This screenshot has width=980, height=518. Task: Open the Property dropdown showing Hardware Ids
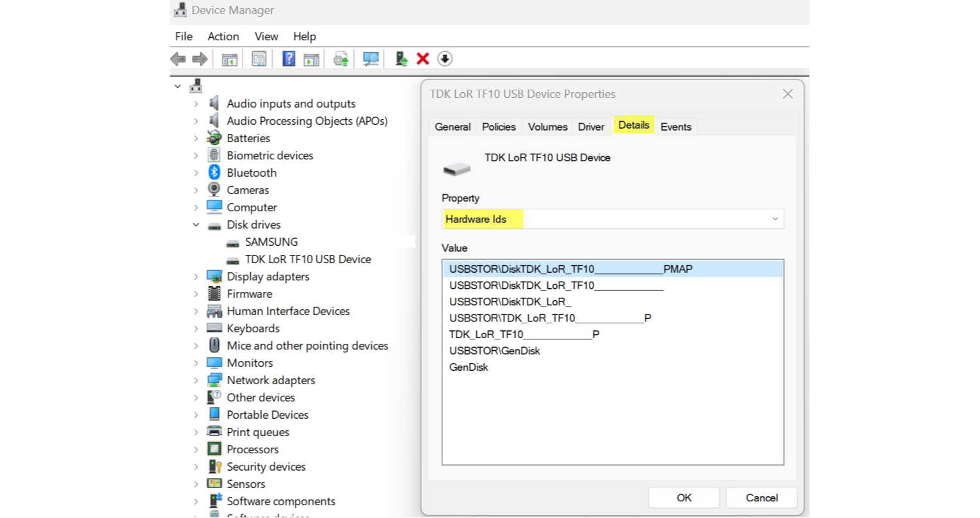pyautogui.click(x=613, y=219)
